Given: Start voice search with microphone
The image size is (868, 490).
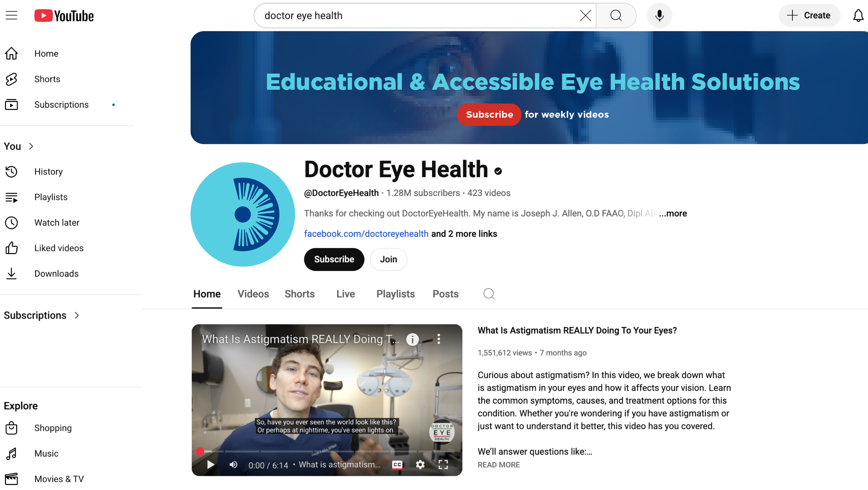Looking at the screenshot, I should 659,15.
